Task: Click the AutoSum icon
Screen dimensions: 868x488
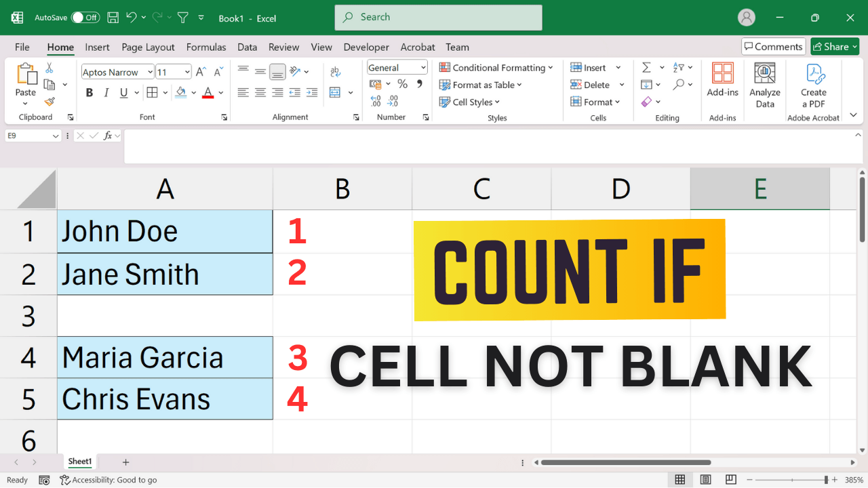Action: (x=646, y=67)
